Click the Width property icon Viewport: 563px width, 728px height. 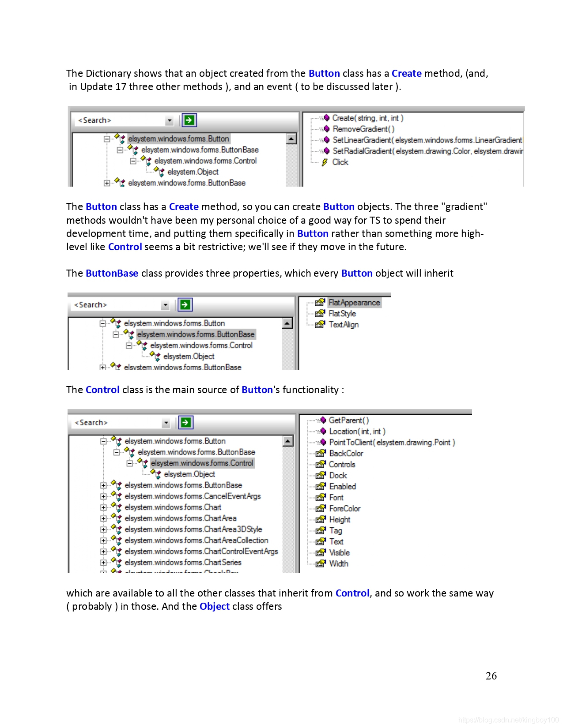coord(321,563)
